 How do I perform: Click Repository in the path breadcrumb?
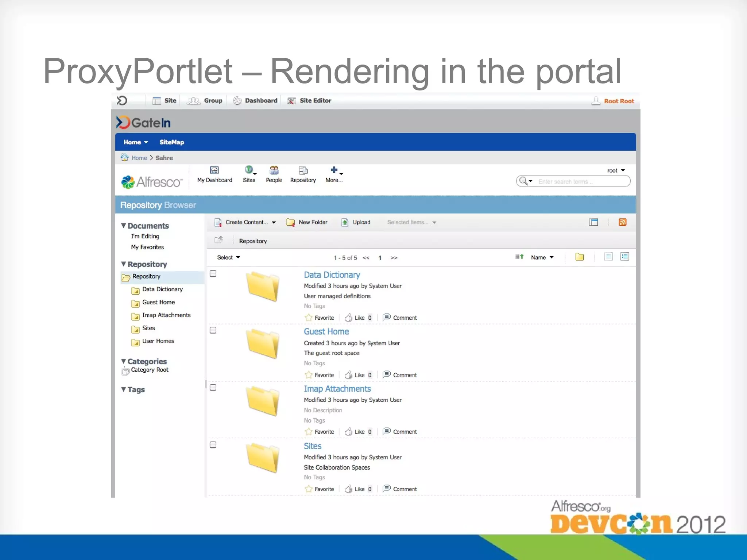(253, 241)
